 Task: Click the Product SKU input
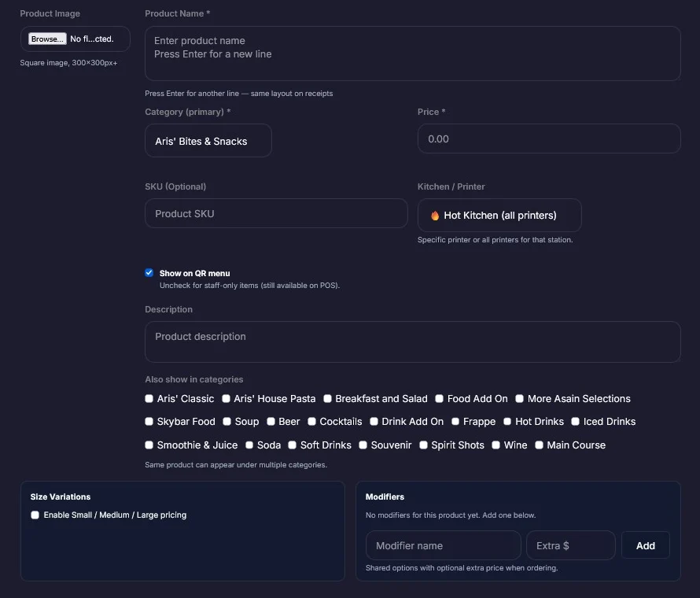click(x=276, y=213)
